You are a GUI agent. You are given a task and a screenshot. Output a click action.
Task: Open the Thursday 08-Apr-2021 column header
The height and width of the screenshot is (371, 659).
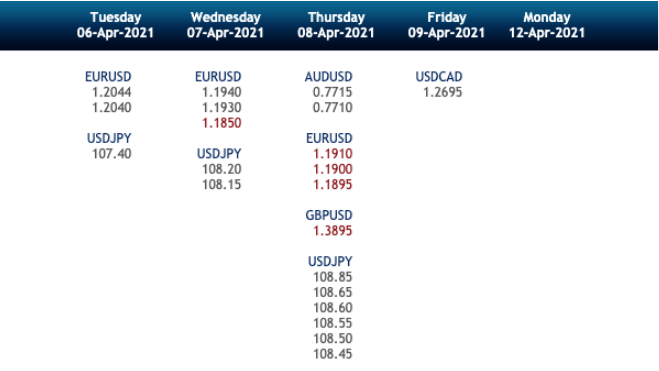[336, 25]
